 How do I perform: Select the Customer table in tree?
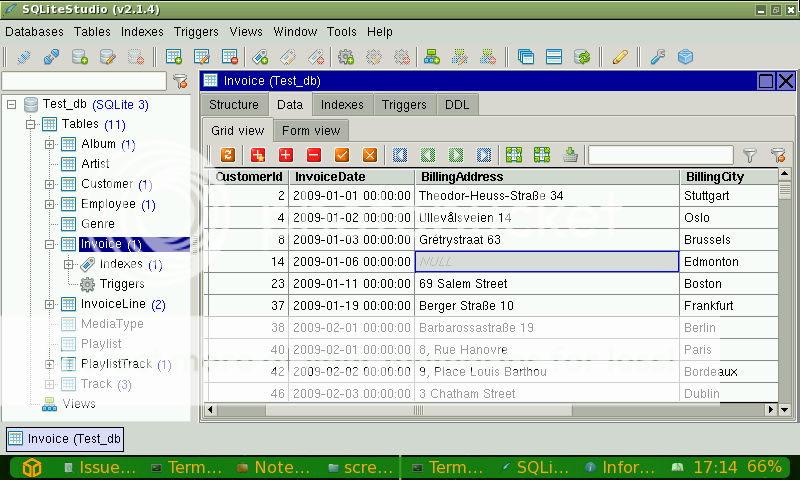click(x=106, y=184)
